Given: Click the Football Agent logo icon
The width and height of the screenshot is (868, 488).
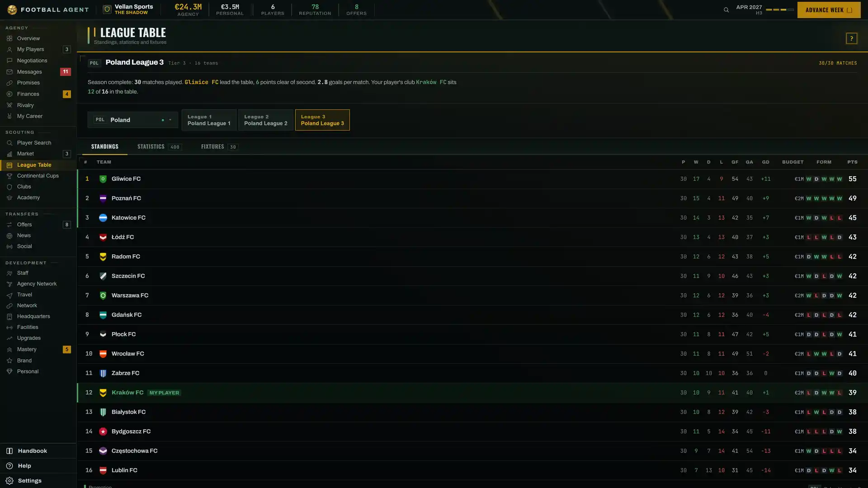Looking at the screenshot, I should click(12, 9).
